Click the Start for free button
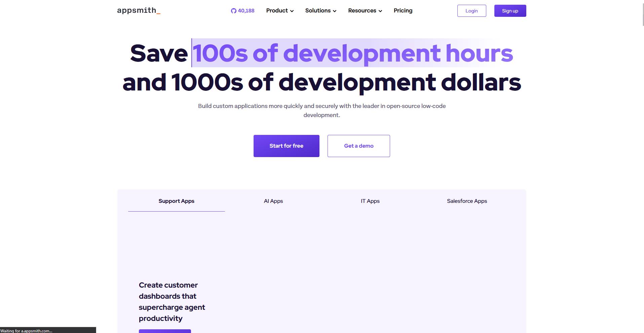644x333 pixels. point(286,146)
